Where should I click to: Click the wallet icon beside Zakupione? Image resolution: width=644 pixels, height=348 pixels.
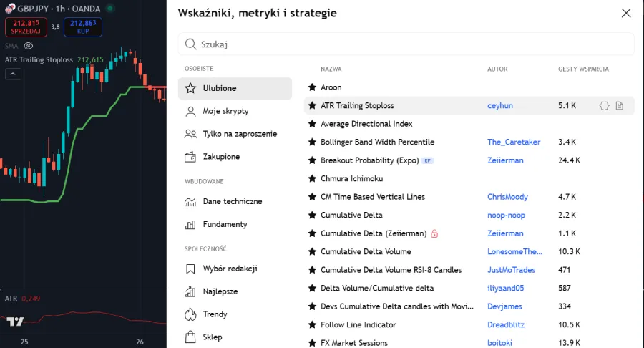point(190,157)
